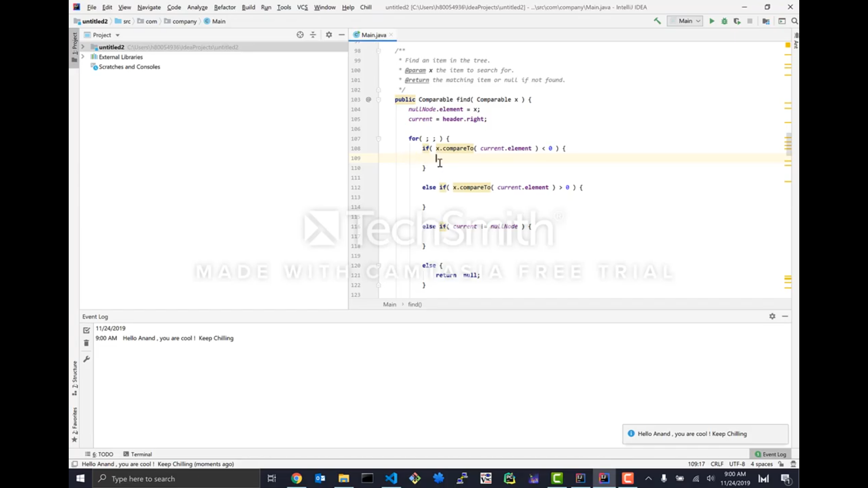The height and width of the screenshot is (488, 868).
Task: Collapse all in Project panel
Action: (313, 35)
